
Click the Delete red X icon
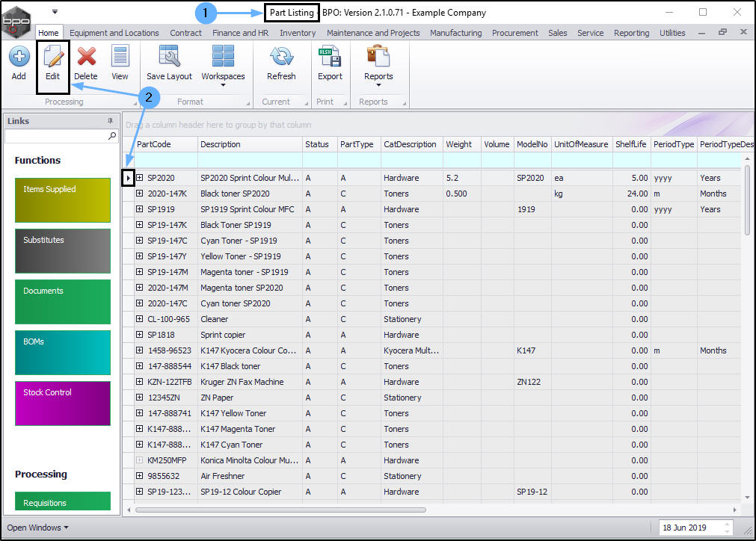pyautogui.click(x=86, y=57)
